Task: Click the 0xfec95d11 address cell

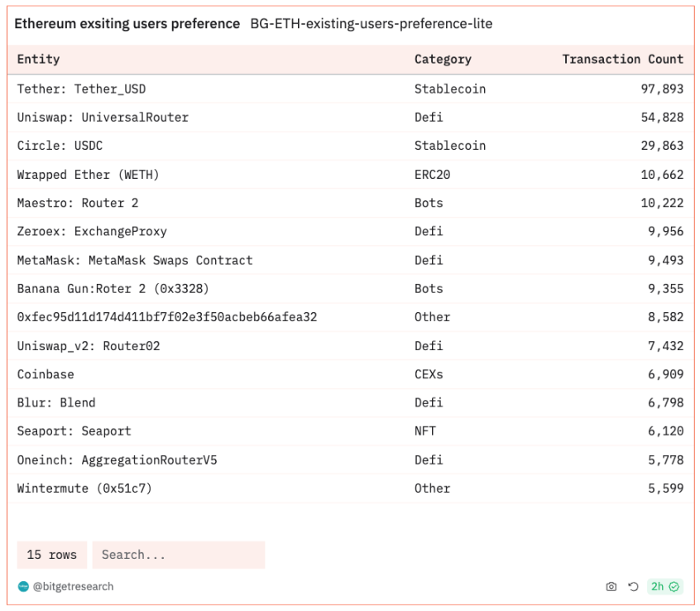Action: tap(166, 317)
